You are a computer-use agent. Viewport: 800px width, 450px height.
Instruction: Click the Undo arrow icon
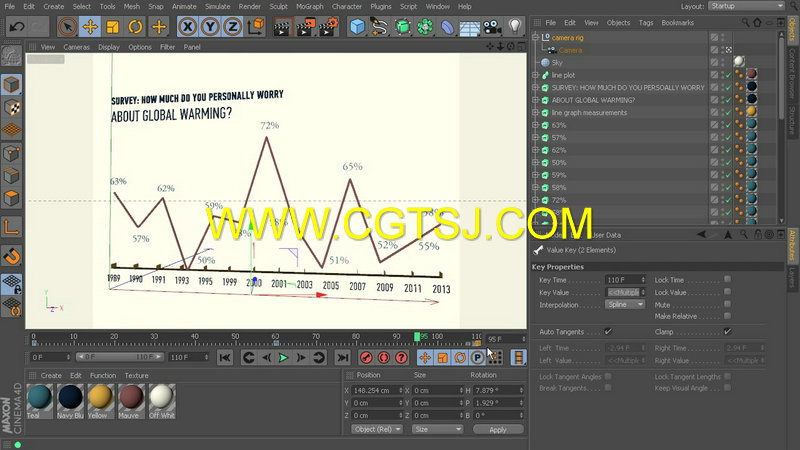point(16,26)
